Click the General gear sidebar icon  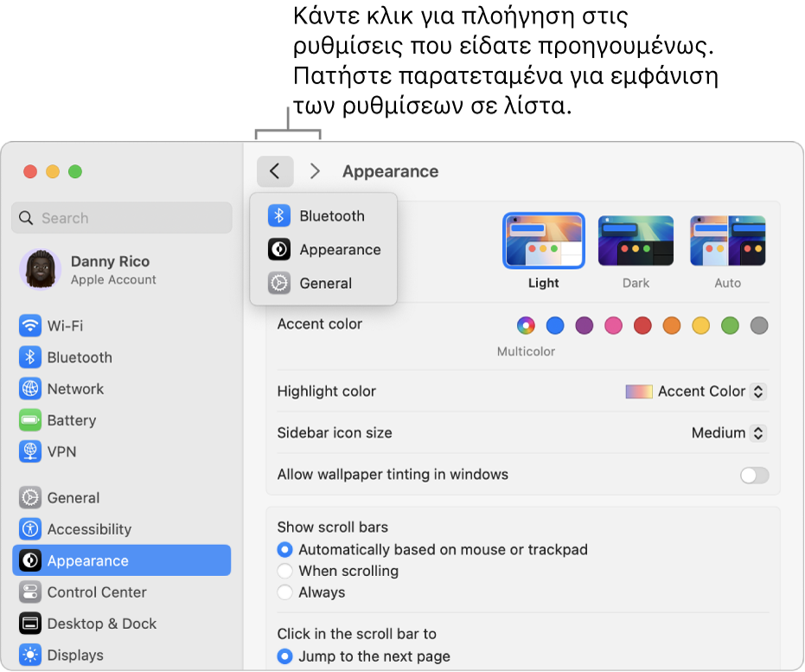[x=30, y=497]
